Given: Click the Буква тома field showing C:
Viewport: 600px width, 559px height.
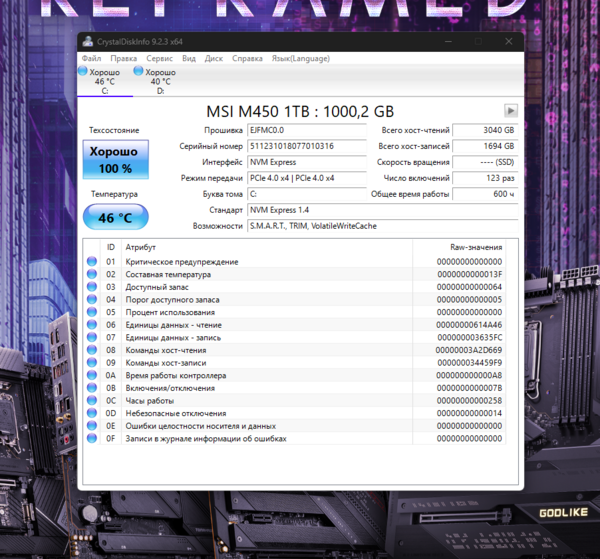Looking at the screenshot, I should pyautogui.click(x=307, y=194).
